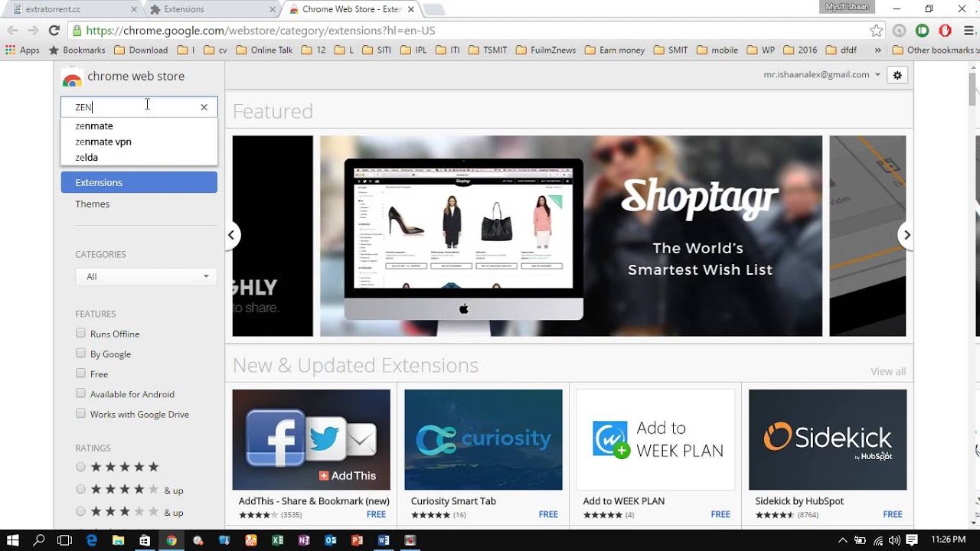This screenshot has height=551, width=980.
Task: Switch to the extratorrent.cc tab
Action: pyautogui.click(x=73, y=9)
